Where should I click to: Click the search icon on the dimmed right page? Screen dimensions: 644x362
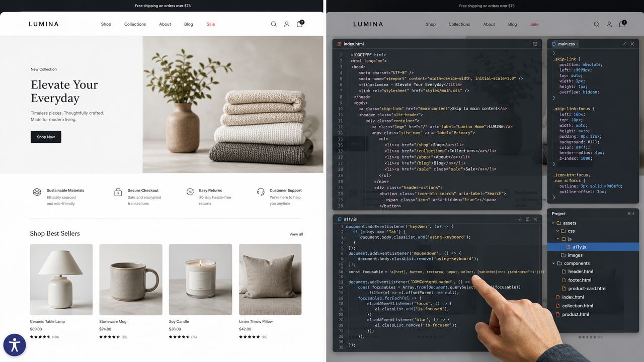[596, 24]
